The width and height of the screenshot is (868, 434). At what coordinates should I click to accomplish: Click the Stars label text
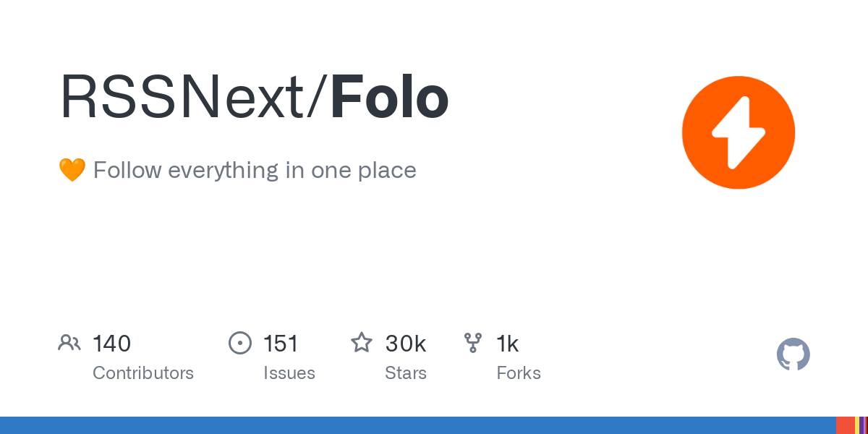tap(406, 373)
